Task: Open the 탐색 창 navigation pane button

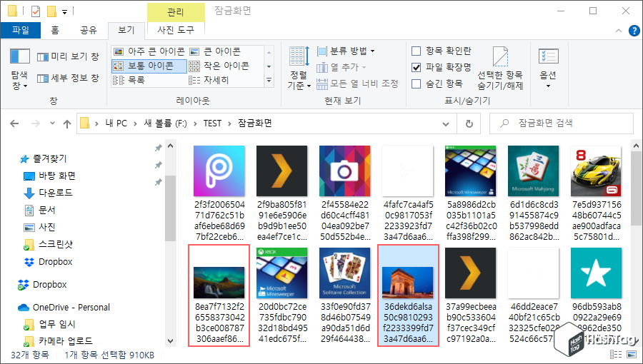Action: tap(20, 68)
